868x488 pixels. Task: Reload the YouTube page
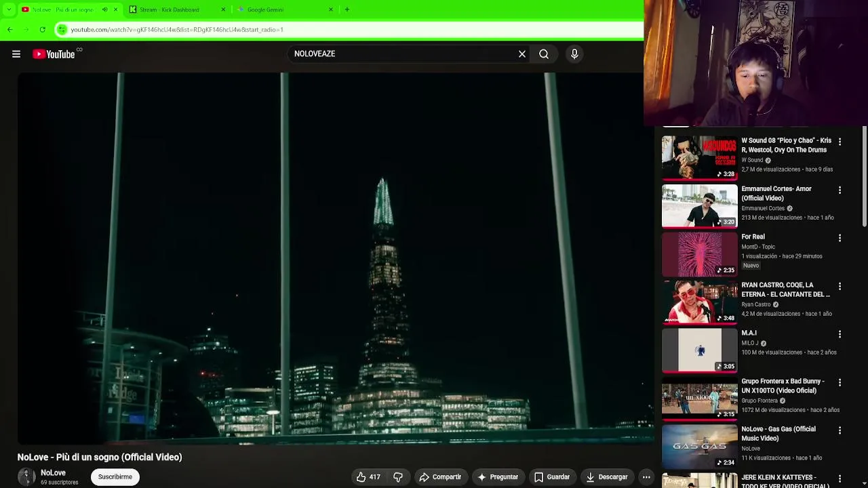click(x=42, y=30)
